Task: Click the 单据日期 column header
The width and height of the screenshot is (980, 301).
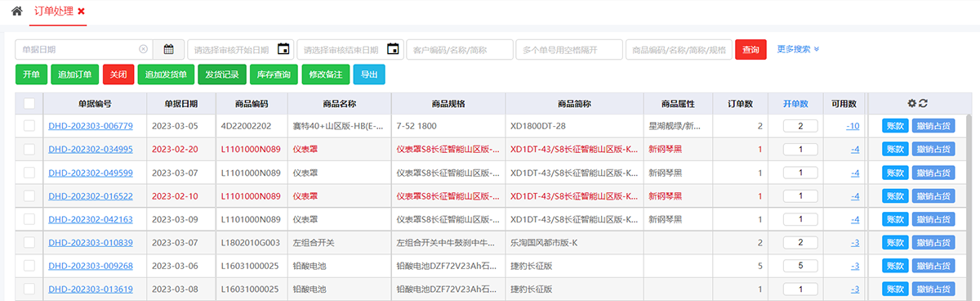Action: click(x=180, y=104)
